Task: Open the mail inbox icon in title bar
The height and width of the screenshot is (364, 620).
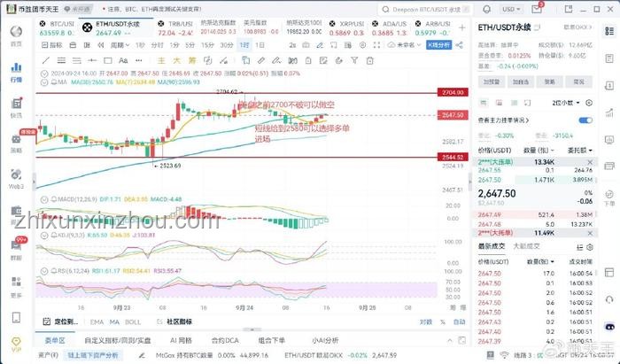Action: click(537, 9)
